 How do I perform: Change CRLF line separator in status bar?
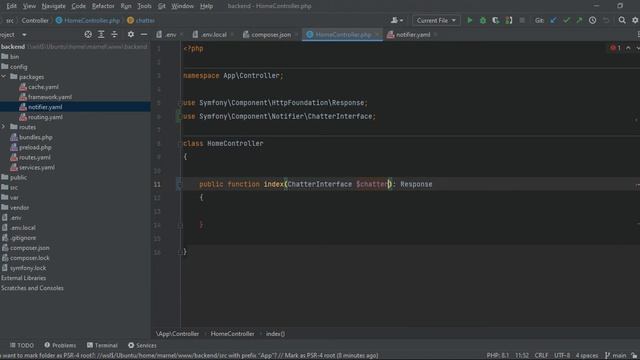(x=541, y=356)
